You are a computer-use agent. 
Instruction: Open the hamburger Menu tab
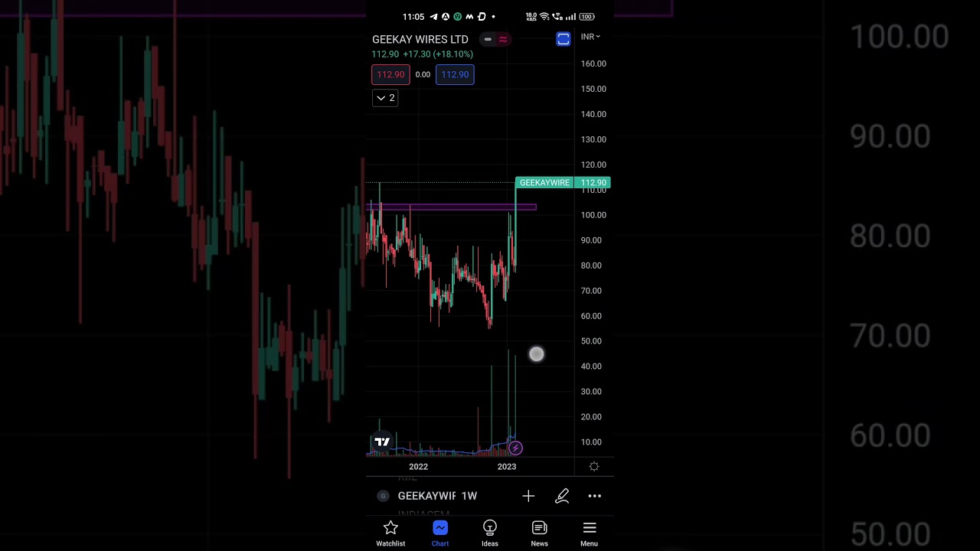(x=589, y=533)
